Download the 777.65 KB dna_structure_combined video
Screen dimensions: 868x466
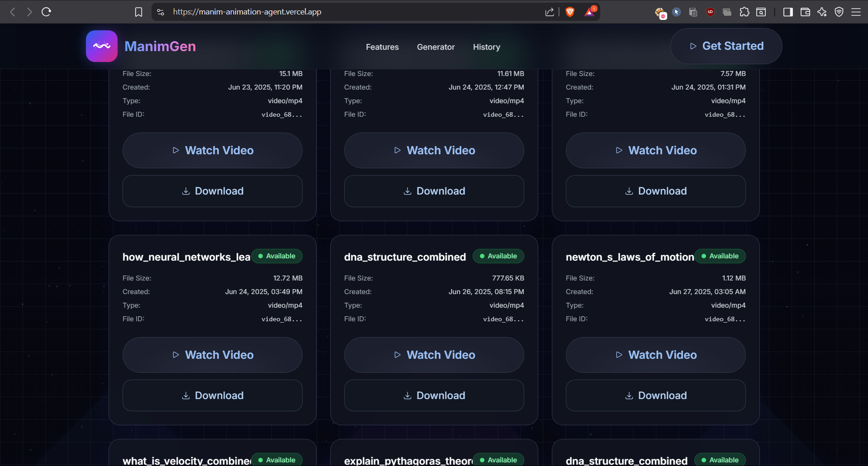click(x=434, y=396)
